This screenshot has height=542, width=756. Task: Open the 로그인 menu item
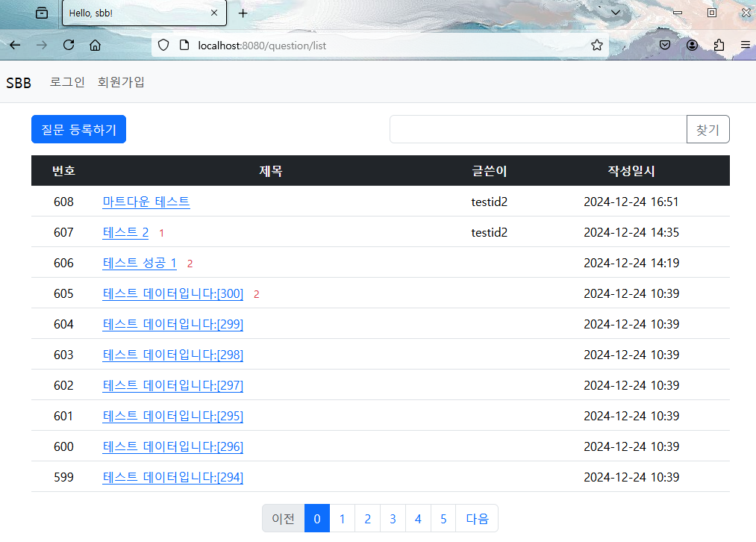[67, 82]
